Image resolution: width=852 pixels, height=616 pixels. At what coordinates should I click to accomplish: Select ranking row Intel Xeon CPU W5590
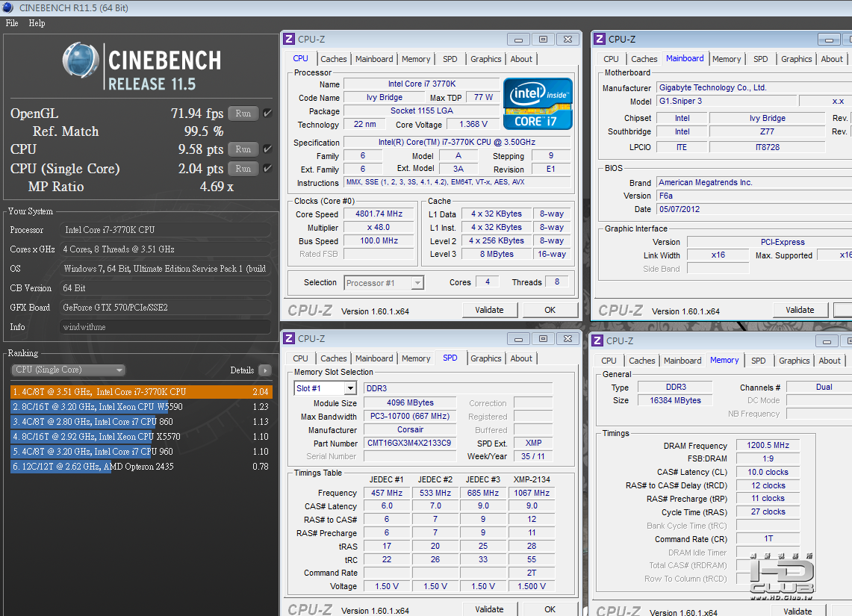tap(140, 406)
